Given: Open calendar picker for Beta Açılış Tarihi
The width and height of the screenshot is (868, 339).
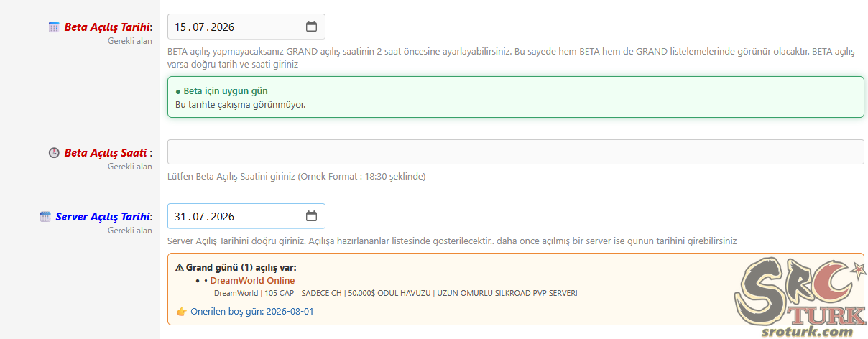Looking at the screenshot, I should pyautogui.click(x=311, y=27).
